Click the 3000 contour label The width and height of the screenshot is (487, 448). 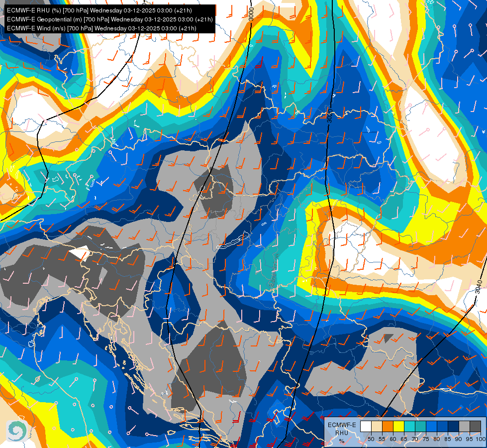tap(251, 14)
